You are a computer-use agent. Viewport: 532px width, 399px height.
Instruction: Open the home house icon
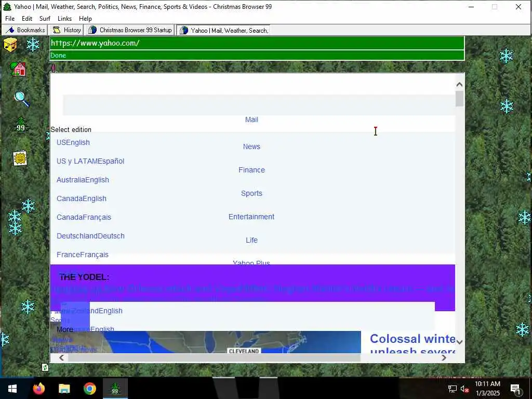19,69
